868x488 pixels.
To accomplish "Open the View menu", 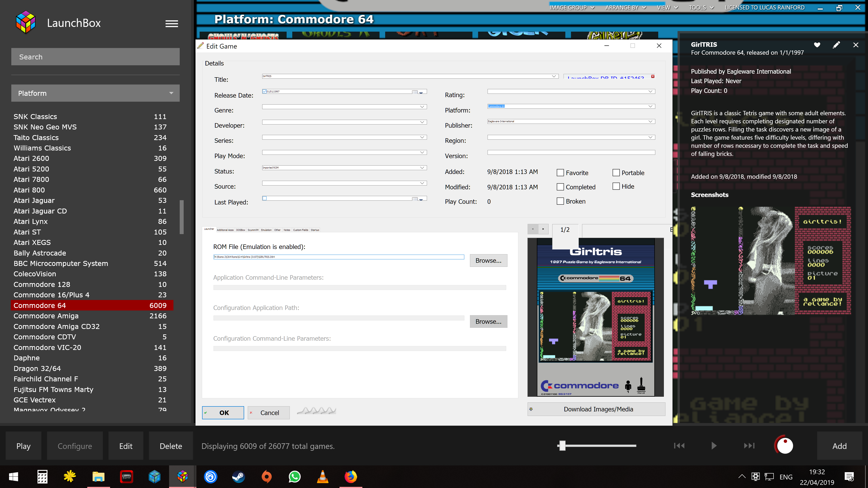I will [667, 7].
